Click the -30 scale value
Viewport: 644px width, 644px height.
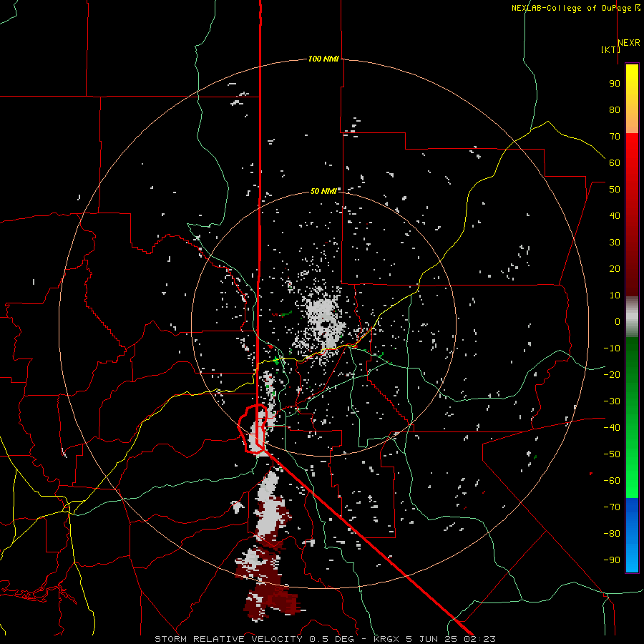(x=612, y=401)
